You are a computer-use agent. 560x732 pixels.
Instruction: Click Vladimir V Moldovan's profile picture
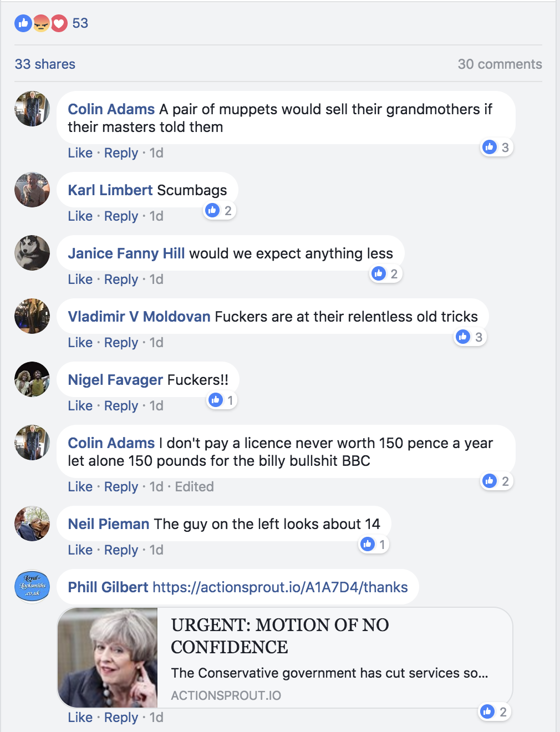click(x=32, y=316)
